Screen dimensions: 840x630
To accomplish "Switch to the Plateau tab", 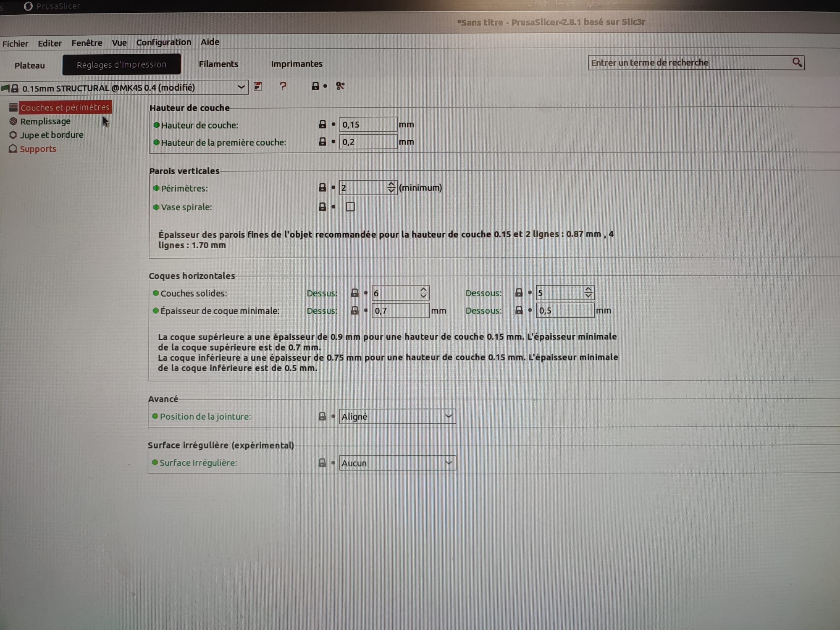I will point(30,66).
